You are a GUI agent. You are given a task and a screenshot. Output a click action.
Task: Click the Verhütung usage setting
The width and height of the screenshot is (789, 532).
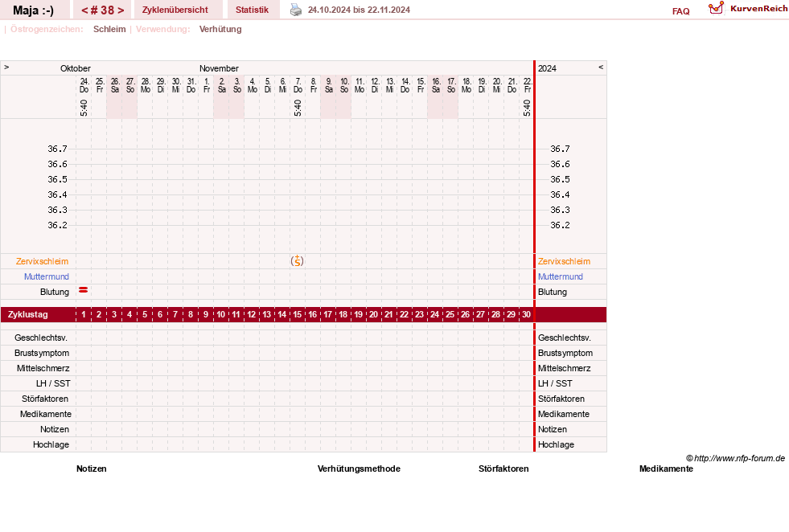pyautogui.click(x=220, y=29)
